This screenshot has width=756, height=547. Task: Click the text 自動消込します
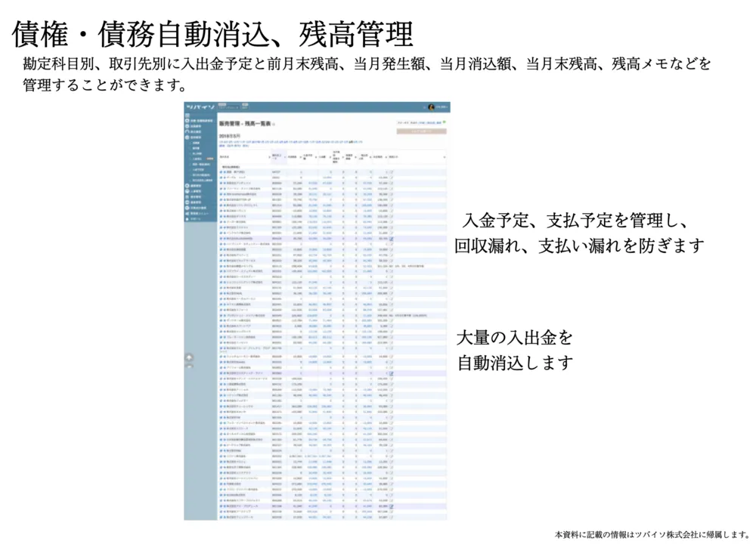[515, 363]
